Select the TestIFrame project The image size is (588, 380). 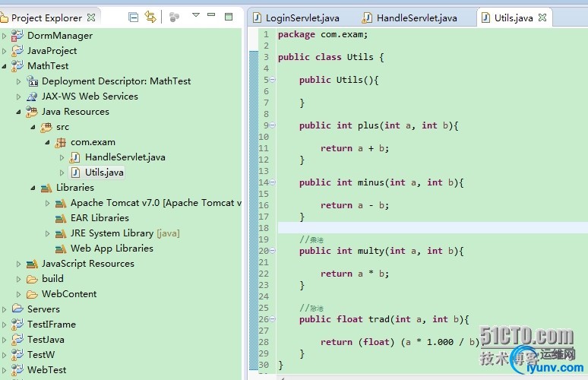click(x=52, y=324)
